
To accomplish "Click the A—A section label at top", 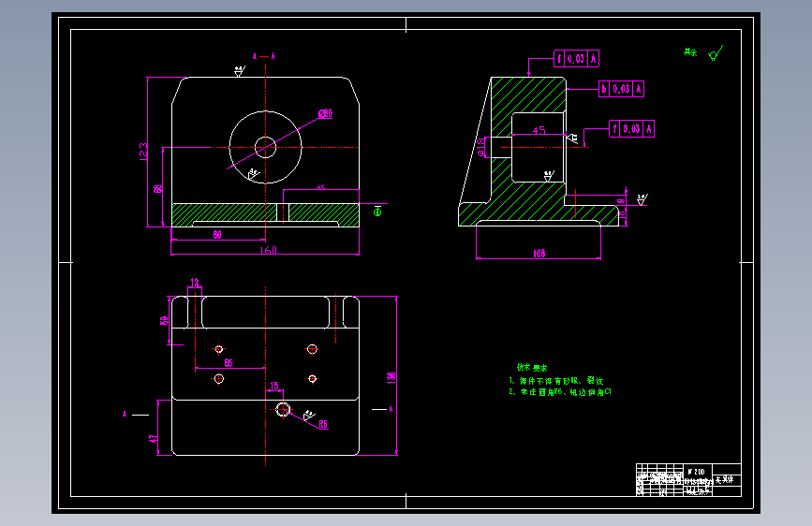I will pyautogui.click(x=264, y=56).
